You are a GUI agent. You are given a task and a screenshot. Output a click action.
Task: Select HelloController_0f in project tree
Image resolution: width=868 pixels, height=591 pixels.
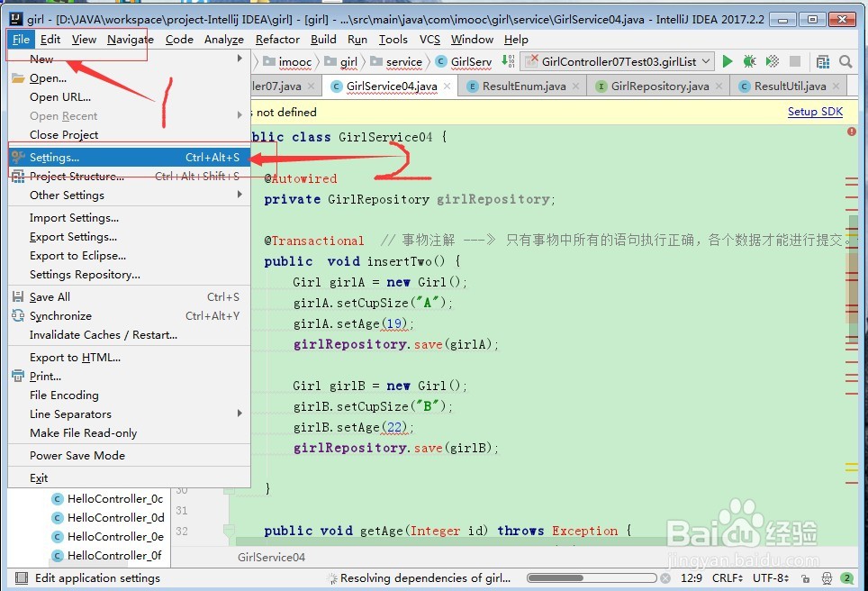[x=107, y=556]
